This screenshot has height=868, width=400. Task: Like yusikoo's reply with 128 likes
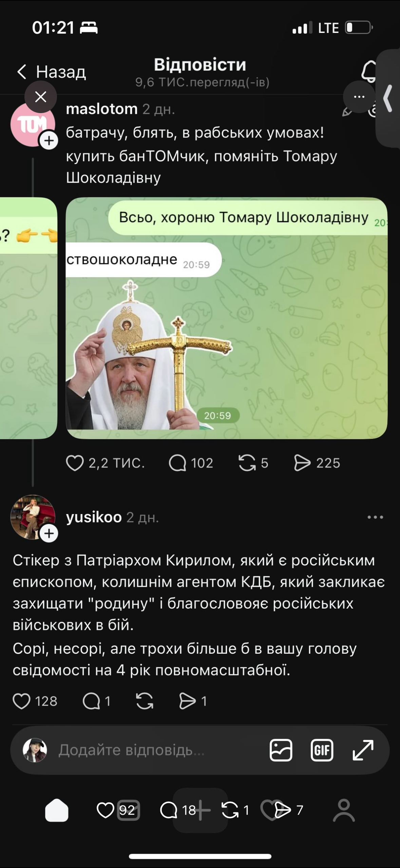tap(21, 701)
